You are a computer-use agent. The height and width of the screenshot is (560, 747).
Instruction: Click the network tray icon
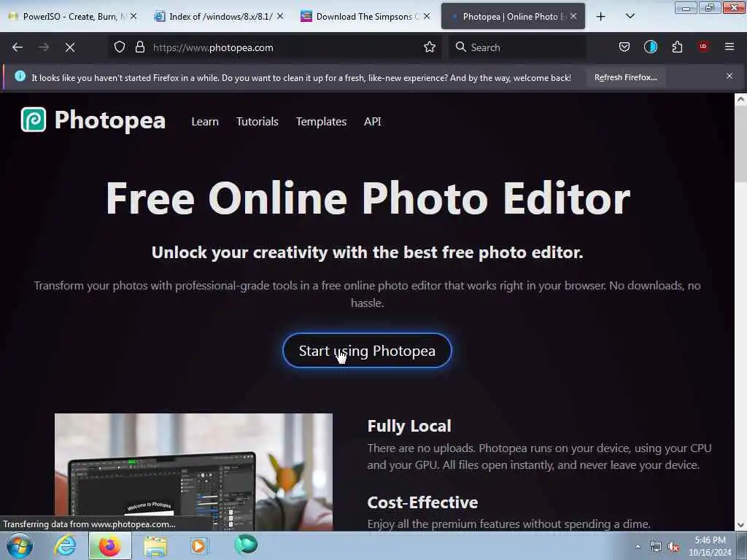pos(656,547)
